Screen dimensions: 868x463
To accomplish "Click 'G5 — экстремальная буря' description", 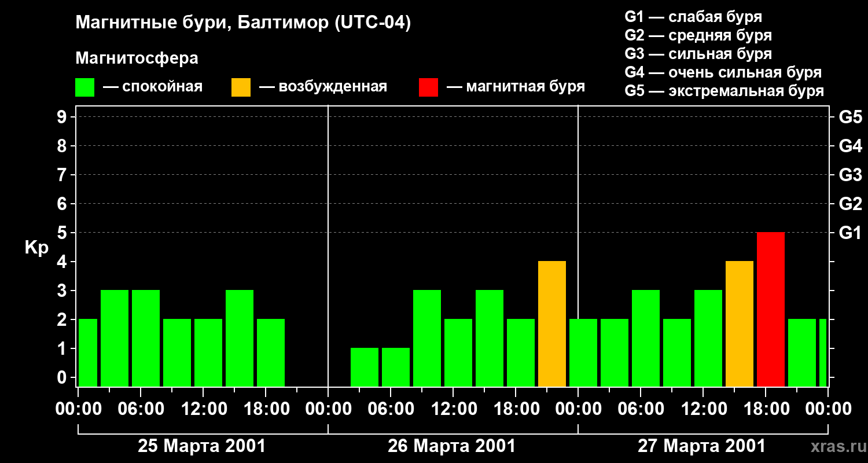I will 724,91.
